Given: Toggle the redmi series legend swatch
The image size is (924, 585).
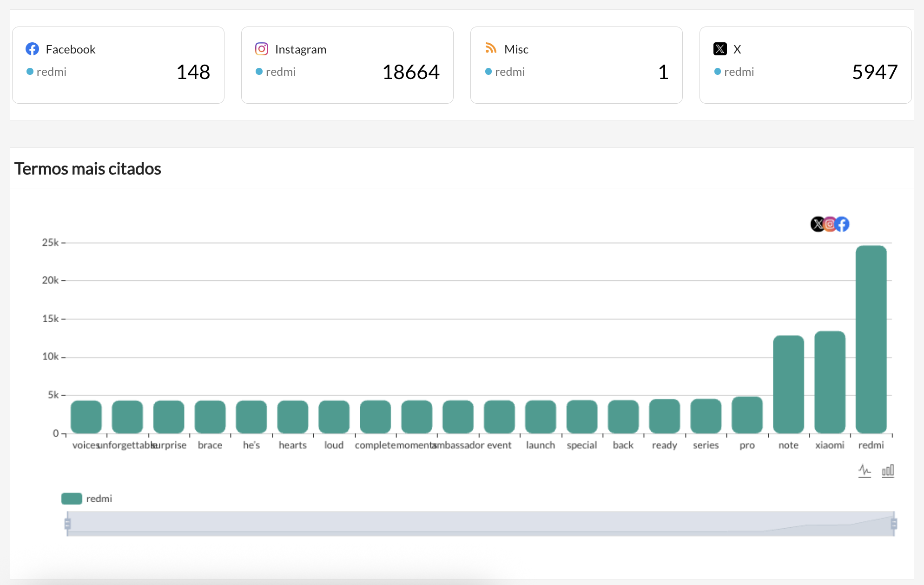Looking at the screenshot, I should [72, 499].
